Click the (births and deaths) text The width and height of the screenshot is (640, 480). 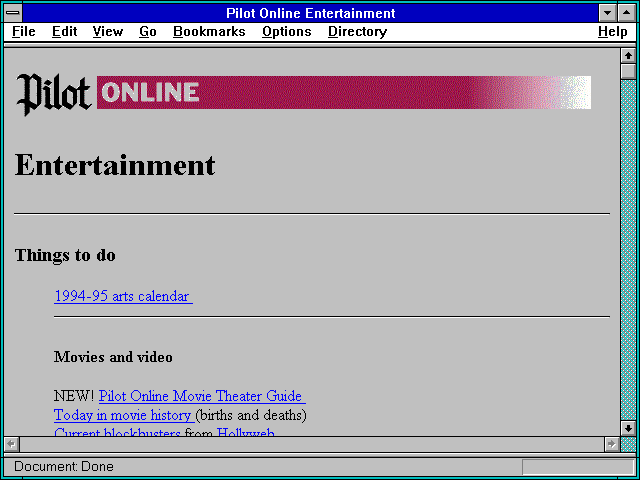point(251,416)
